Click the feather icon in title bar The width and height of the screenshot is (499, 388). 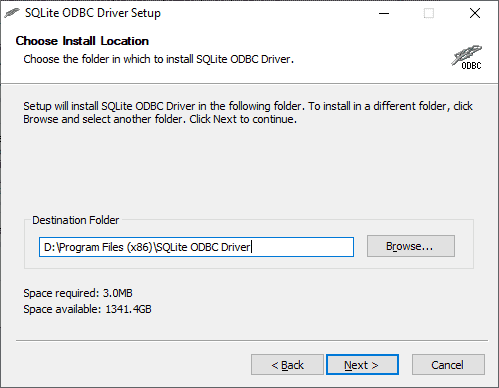(12, 13)
